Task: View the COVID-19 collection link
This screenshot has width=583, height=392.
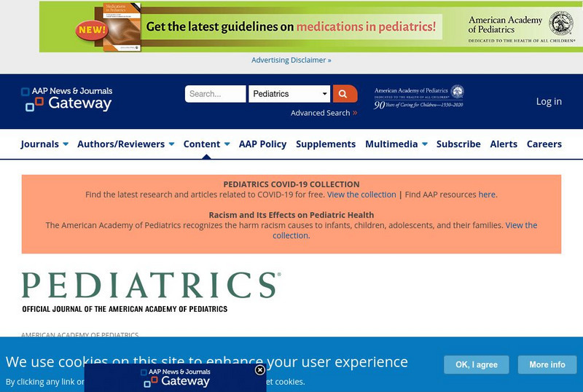Action: click(361, 195)
